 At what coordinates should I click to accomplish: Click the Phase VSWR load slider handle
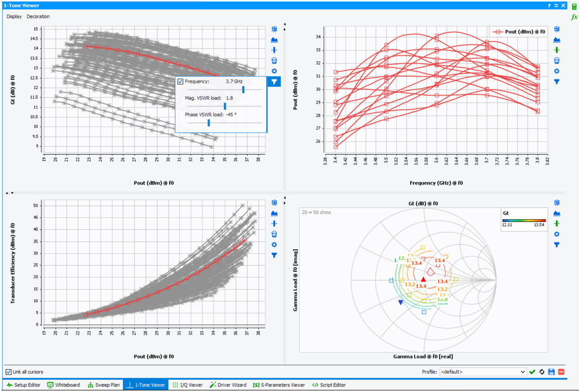pos(208,123)
